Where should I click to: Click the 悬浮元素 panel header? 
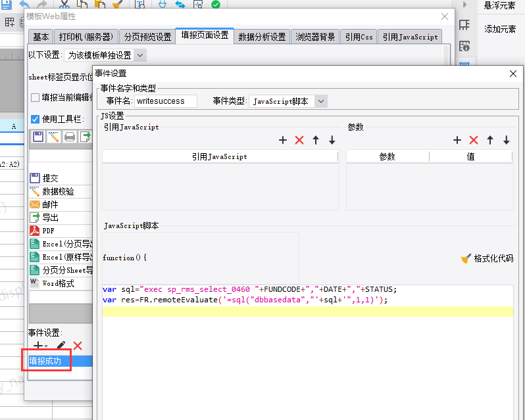[499, 5]
